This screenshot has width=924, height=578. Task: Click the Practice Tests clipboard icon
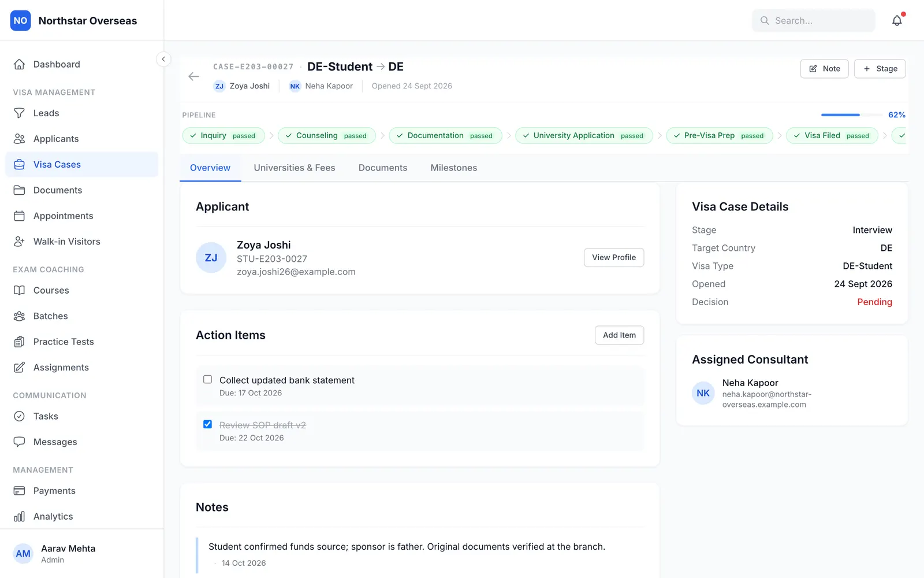pos(19,342)
